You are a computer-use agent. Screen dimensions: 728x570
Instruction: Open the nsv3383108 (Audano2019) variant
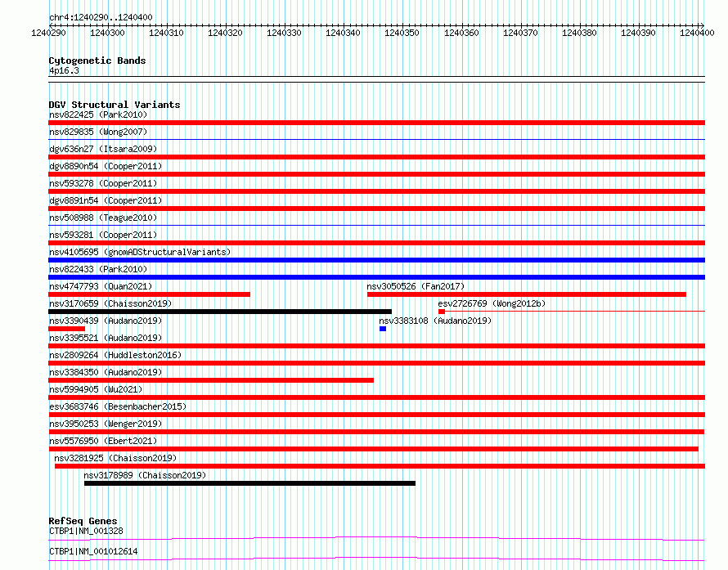click(x=435, y=321)
